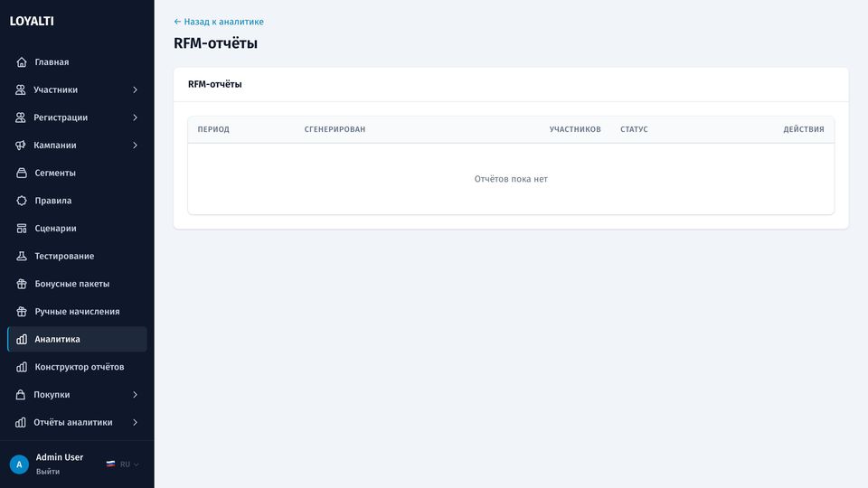Click the shopping bag icon beside Покупки
The image size is (868, 488).
(x=21, y=395)
